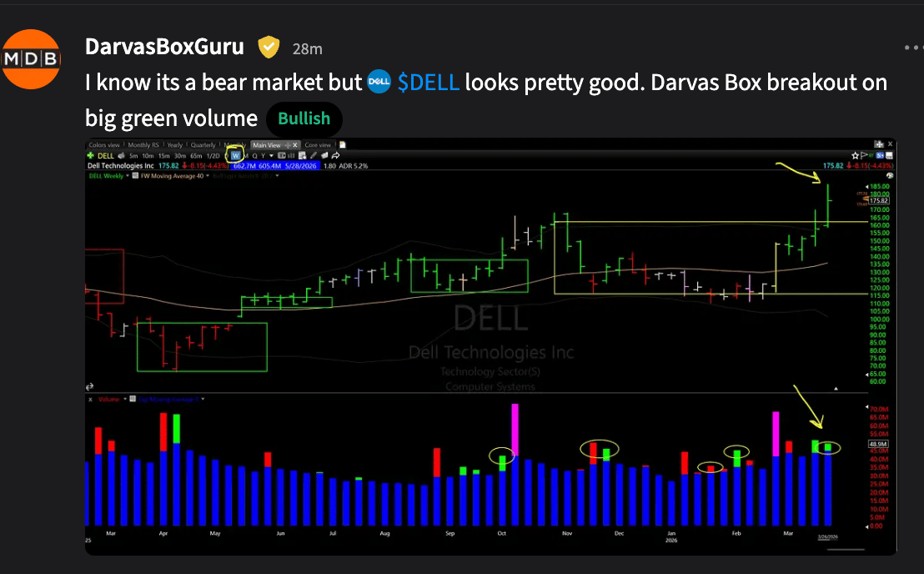
Task: Click the ADR 5.2% value
Action: coord(353,165)
